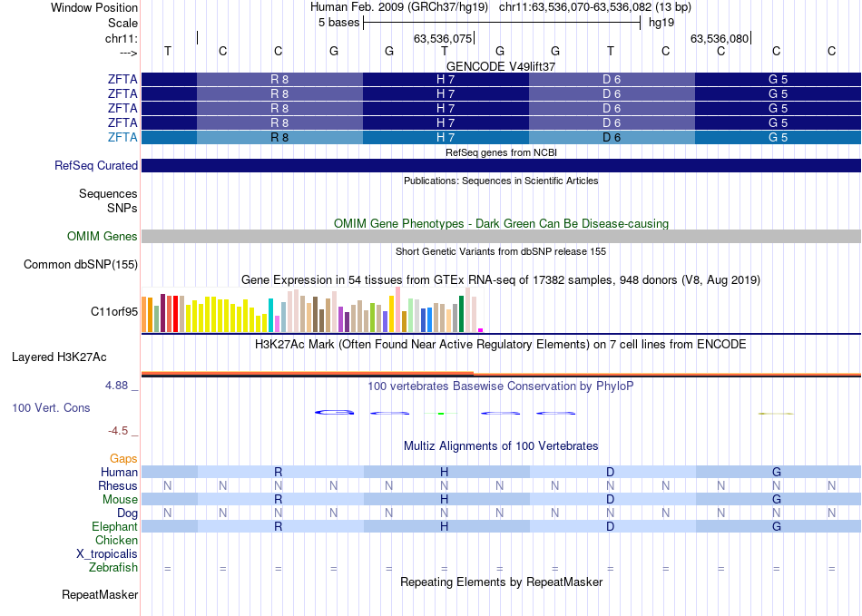Image resolution: width=862 pixels, height=616 pixels.
Task: Click the -4.5 PhyloP lower limit value
Action: 118,431
